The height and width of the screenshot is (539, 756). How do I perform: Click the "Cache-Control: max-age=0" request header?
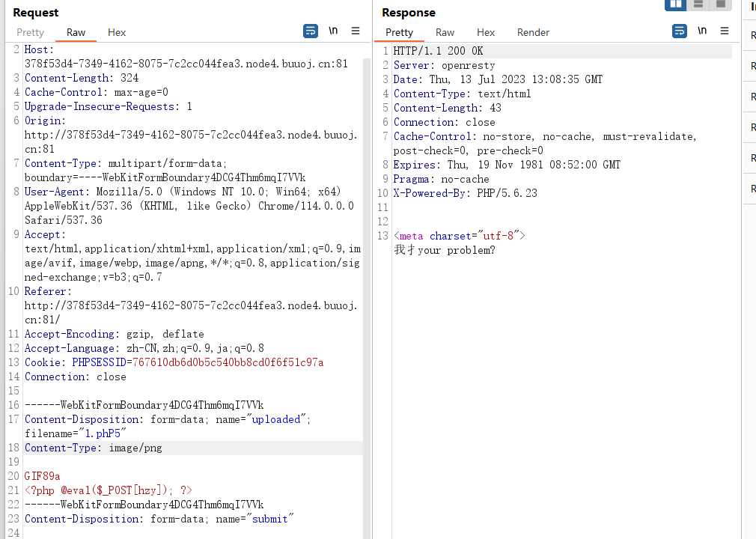pos(97,92)
